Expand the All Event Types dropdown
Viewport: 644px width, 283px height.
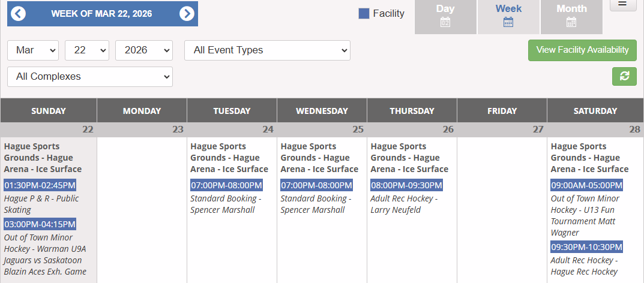click(x=267, y=50)
